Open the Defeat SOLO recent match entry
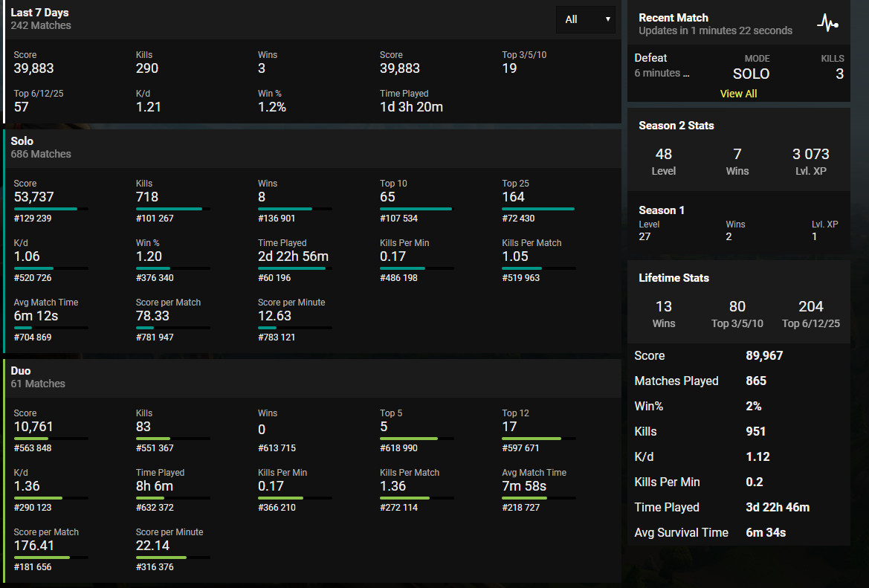The image size is (869, 588). pyautogui.click(x=738, y=66)
